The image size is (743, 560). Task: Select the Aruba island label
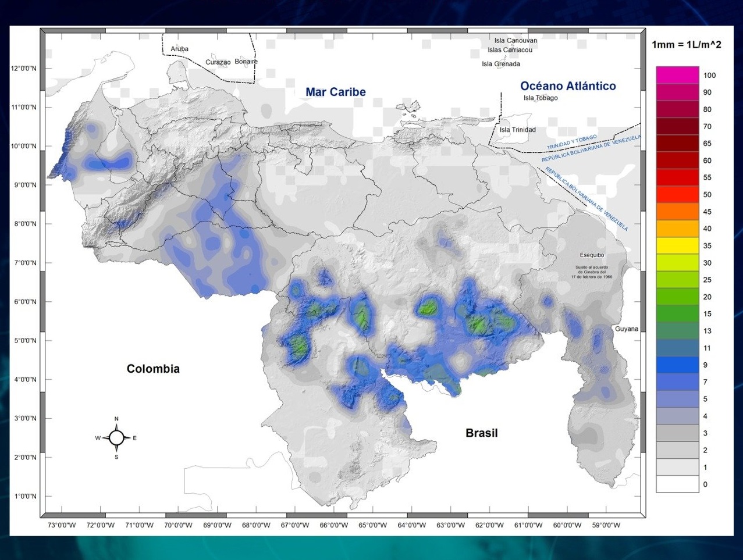tap(179, 49)
